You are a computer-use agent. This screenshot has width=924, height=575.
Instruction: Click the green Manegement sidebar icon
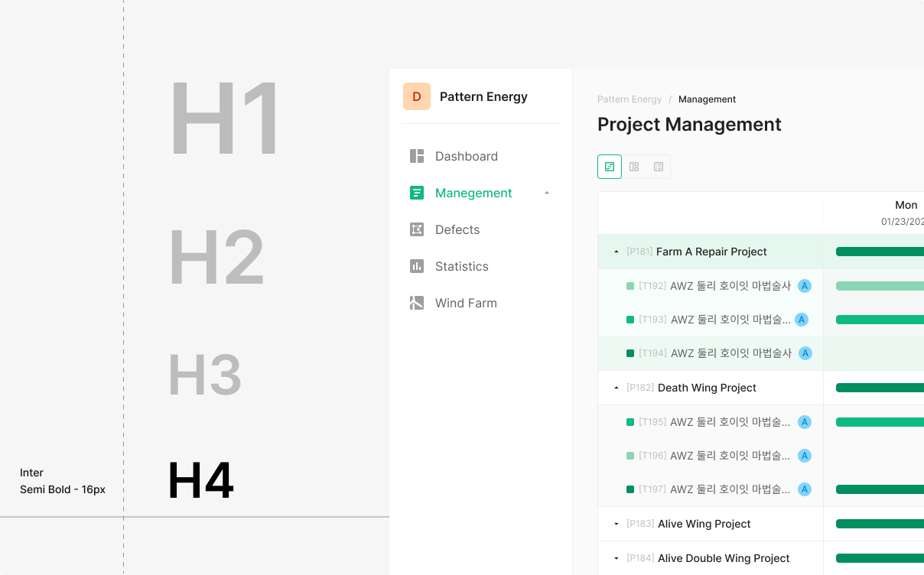tap(417, 193)
